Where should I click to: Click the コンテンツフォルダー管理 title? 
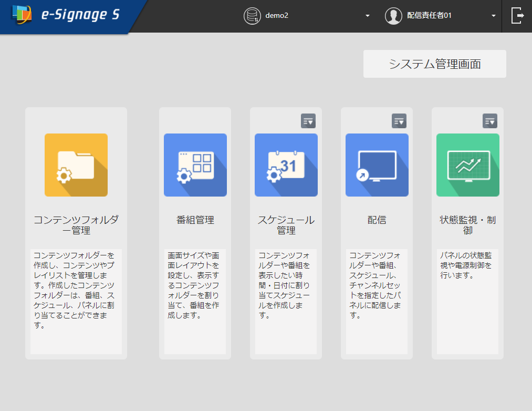click(x=76, y=225)
